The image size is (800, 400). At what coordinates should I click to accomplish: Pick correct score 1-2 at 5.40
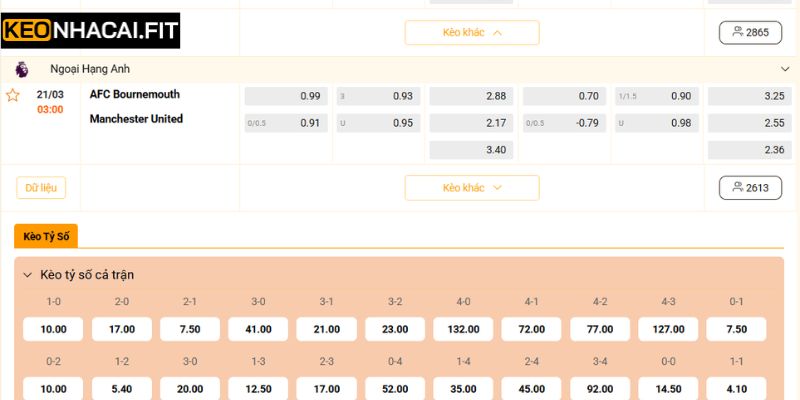tap(121, 389)
